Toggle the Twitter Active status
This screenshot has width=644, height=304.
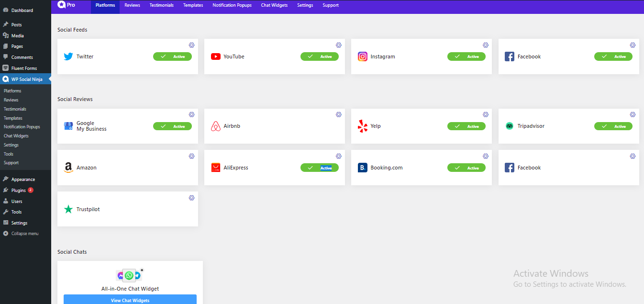[x=172, y=56]
